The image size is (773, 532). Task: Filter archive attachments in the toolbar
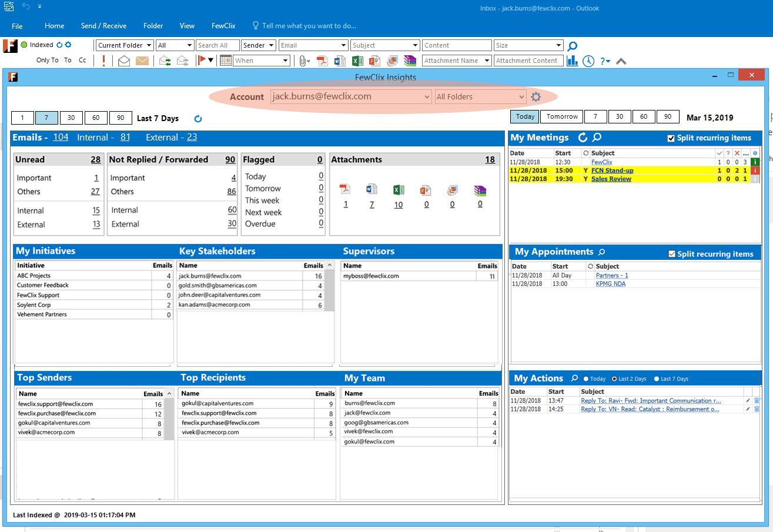[410, 61]
